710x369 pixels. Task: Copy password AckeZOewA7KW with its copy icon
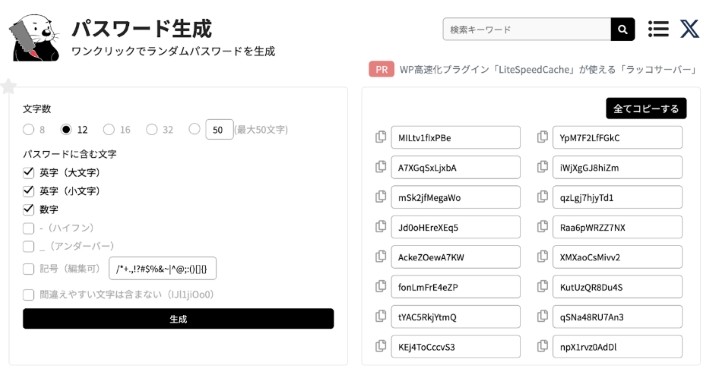tap(381, 256)
